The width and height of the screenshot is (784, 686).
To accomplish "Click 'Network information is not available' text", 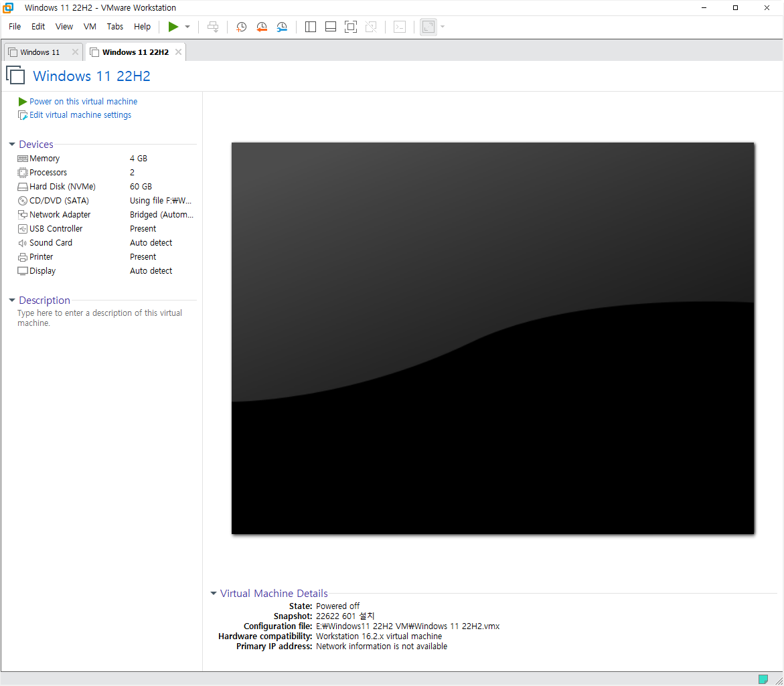I will (x=382, y=646).
